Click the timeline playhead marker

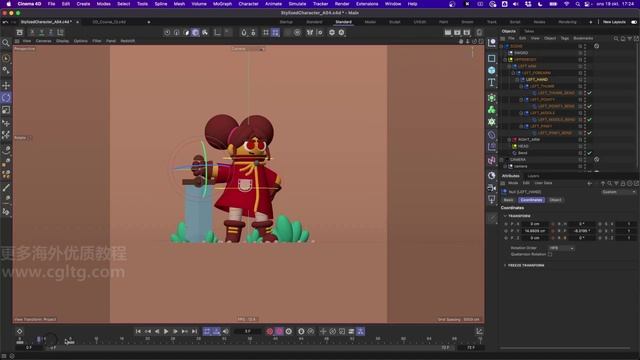click(x=39, y=339)
